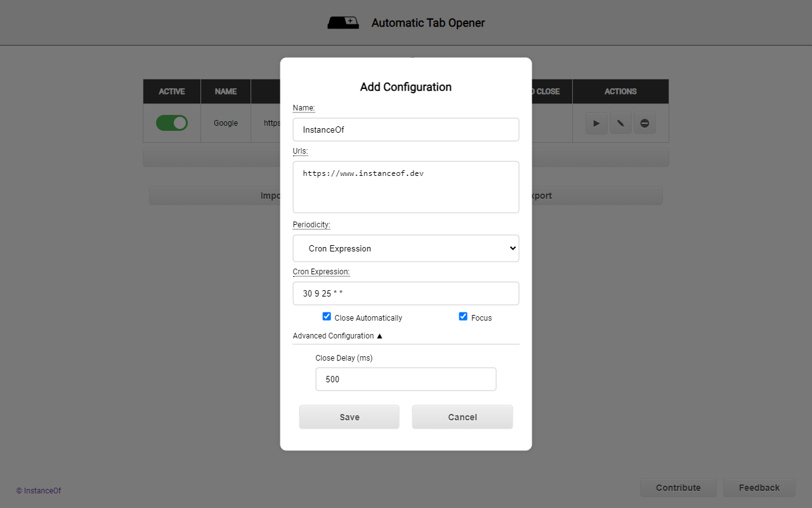Open the Contribute button
The height and width of the screenshot is (508, 812).
click(678, 488)
